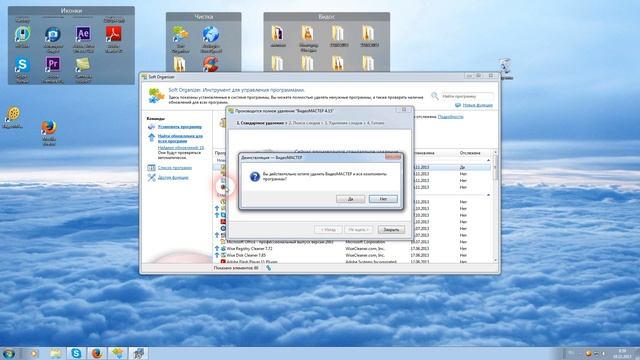
Task: Click the question mark icon in the dialog
Action: (255, 176)
